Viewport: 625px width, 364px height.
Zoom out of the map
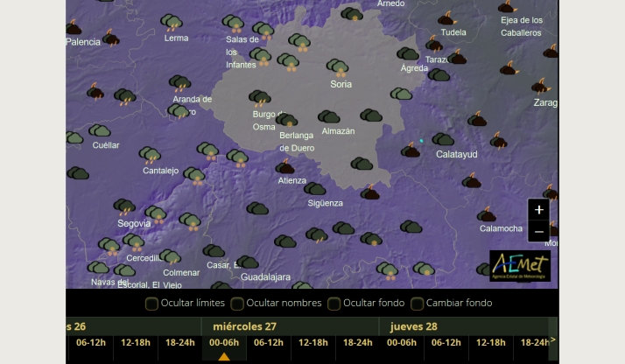[538, 232]
